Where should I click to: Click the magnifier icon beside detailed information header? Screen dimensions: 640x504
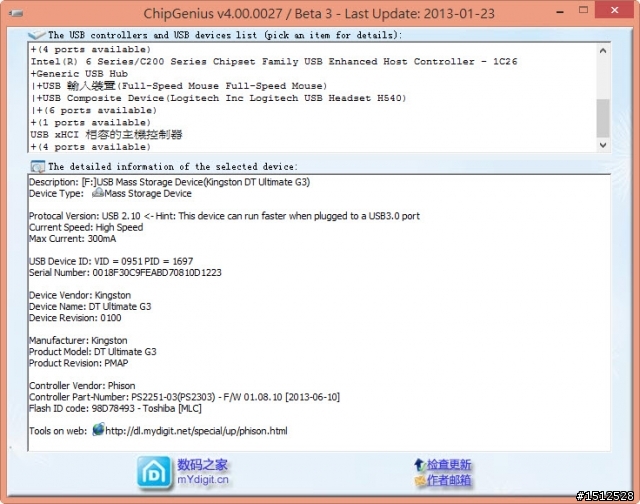38,167
